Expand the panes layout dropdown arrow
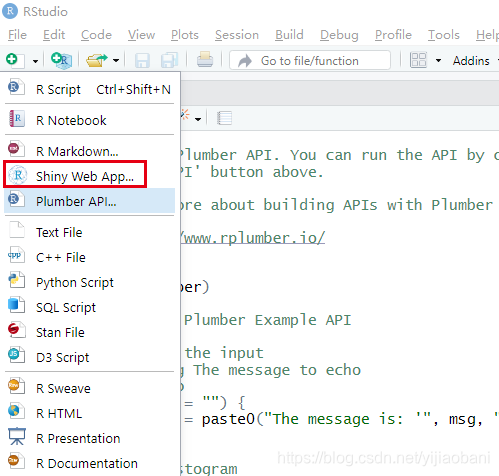This screenshot has height=476, width=499. [x=438, y=61]
